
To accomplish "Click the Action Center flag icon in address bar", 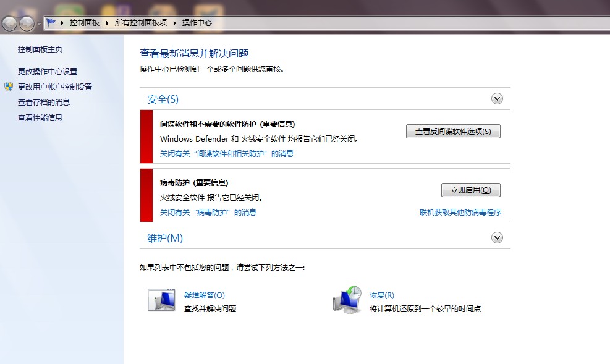I will tap(51, 20).
